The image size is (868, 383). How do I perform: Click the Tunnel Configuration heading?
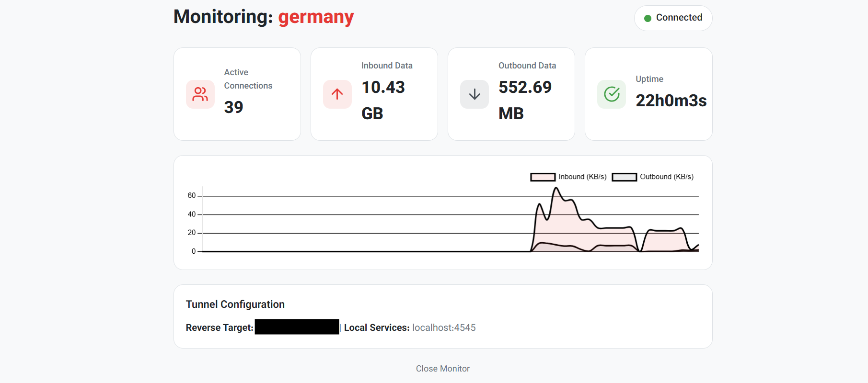(x=235, y=304)
